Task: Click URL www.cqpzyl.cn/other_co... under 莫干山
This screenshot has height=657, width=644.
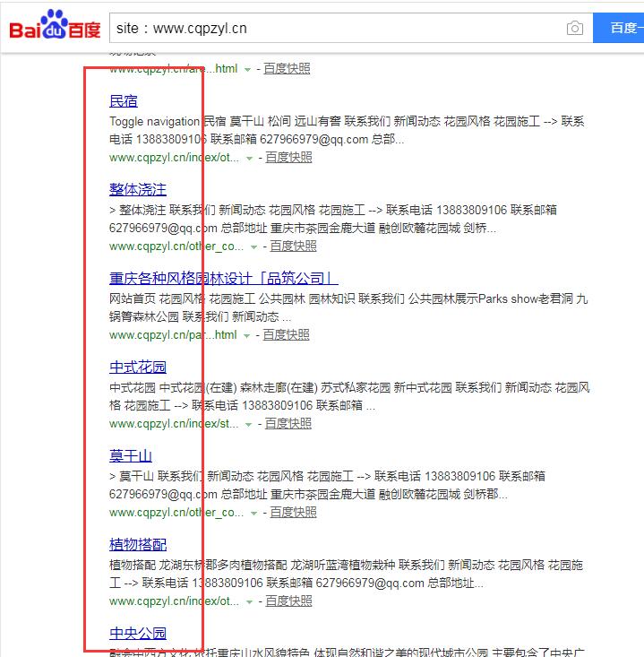Action: click(176, 513)
